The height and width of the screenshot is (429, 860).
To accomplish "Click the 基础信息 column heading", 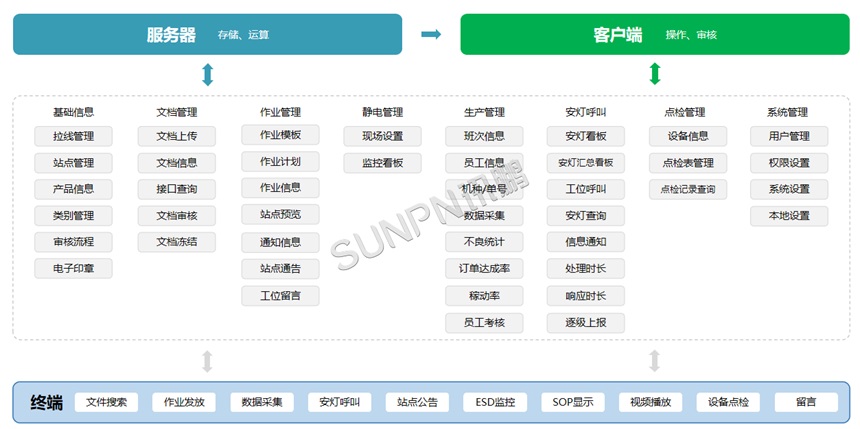I will click(x=73, y=112).
